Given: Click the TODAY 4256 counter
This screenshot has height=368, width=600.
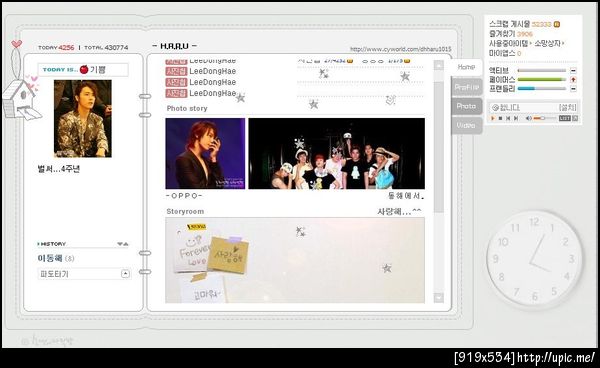Looking at the screenshot, I should 56,47.
